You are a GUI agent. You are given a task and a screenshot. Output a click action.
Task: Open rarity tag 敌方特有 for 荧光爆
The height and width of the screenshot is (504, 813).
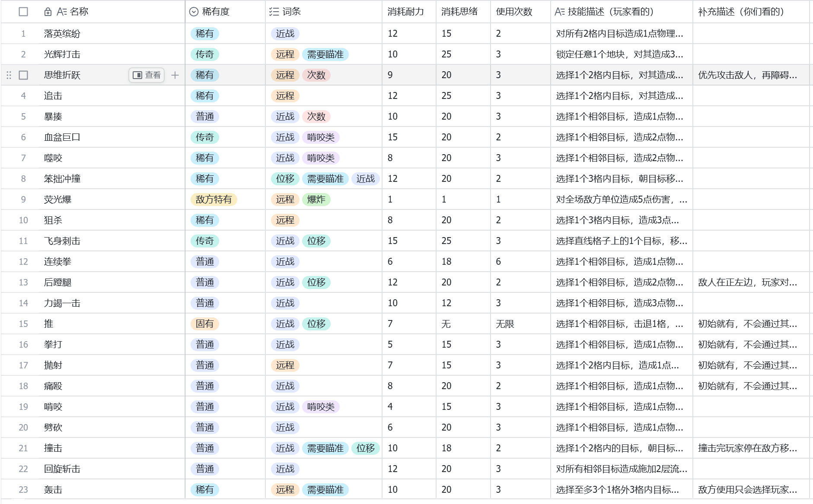[214, 200]
